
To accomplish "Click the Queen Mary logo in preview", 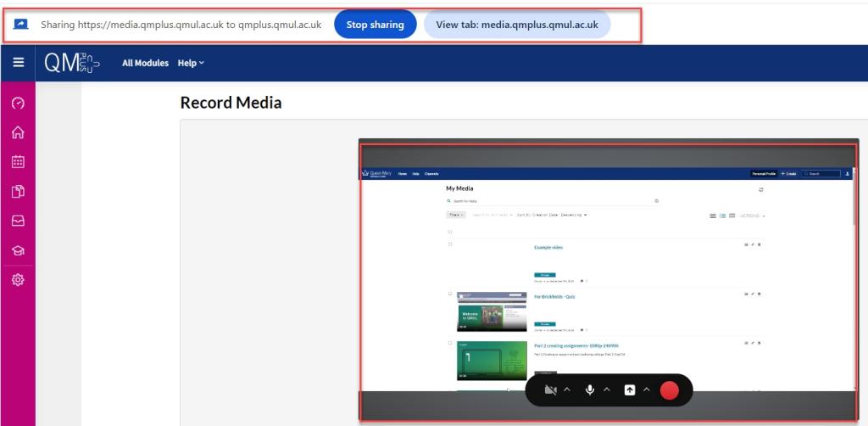I will (x=376, y=173).
